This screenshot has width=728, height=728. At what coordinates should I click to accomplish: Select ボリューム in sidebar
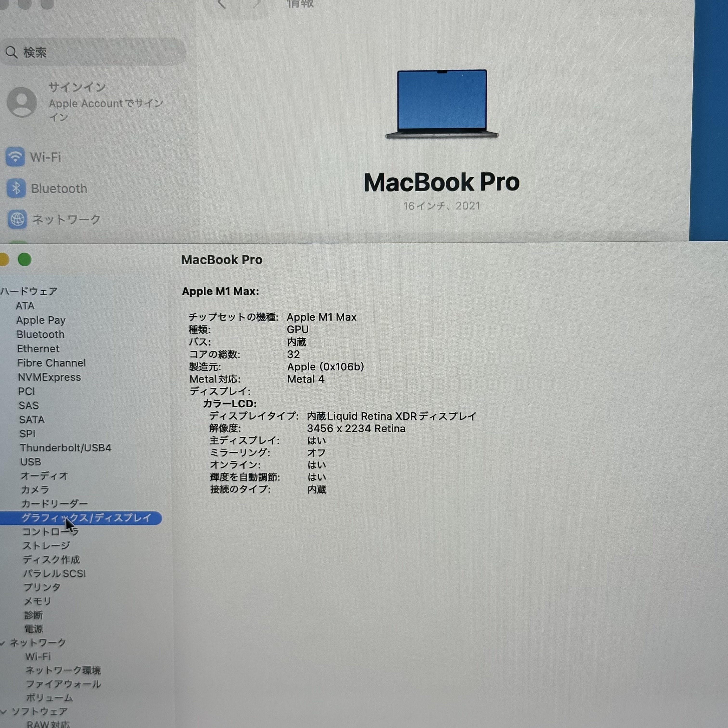tap(49, 698)
